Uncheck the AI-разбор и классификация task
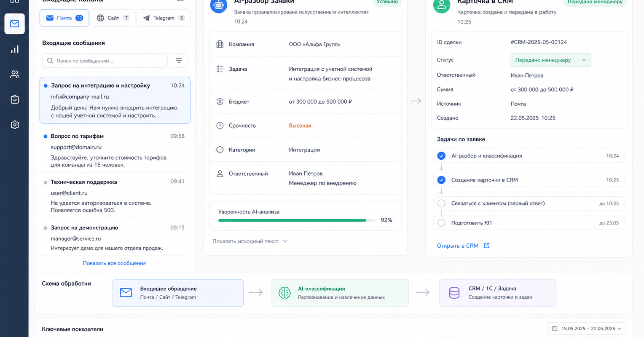 tap(441, 156)
